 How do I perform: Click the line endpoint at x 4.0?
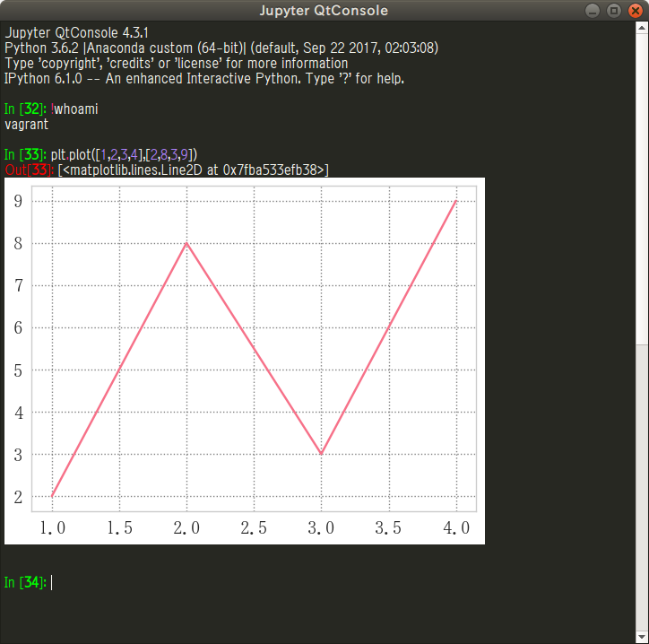click(456, 201)
